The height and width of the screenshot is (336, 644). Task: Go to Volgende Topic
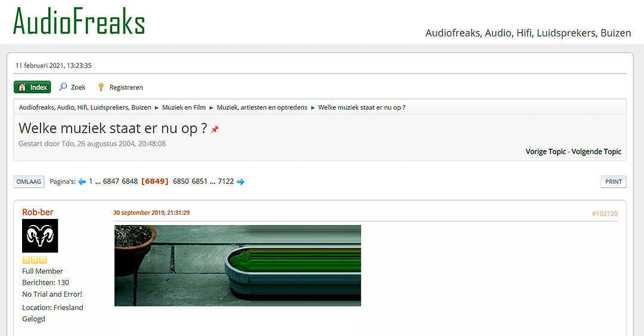596,152
